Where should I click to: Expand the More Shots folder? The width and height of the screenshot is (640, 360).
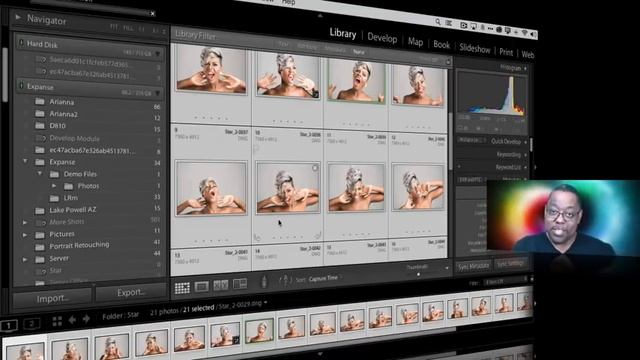[25, 222]
